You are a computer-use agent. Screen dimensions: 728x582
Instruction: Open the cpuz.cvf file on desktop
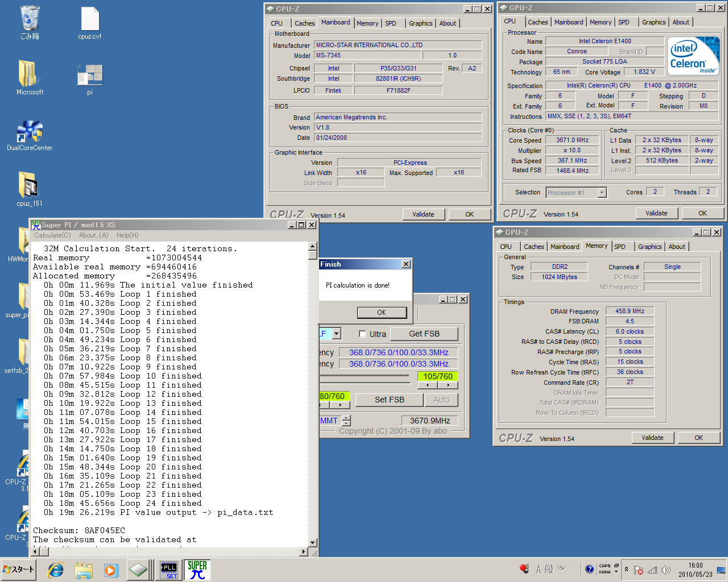pos(90,23)
